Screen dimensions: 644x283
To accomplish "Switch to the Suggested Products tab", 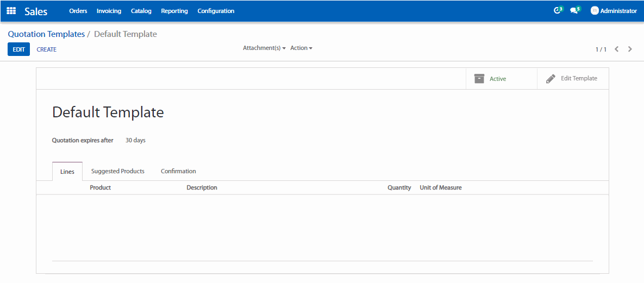I will click(x=118, y=171).
